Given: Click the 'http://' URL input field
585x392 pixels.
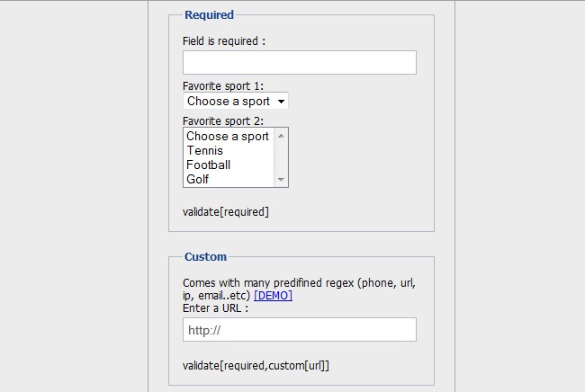Looking at the screenshot, I should [x=299, y=330].
